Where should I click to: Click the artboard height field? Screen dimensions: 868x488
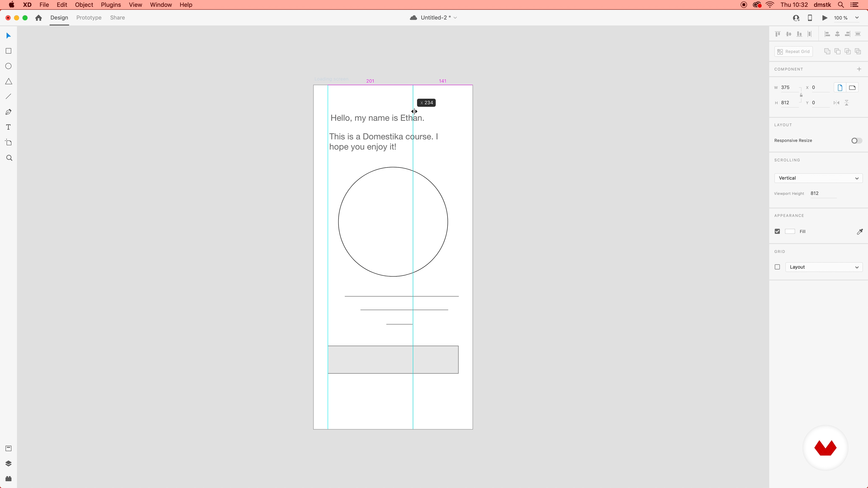(790, 103)
